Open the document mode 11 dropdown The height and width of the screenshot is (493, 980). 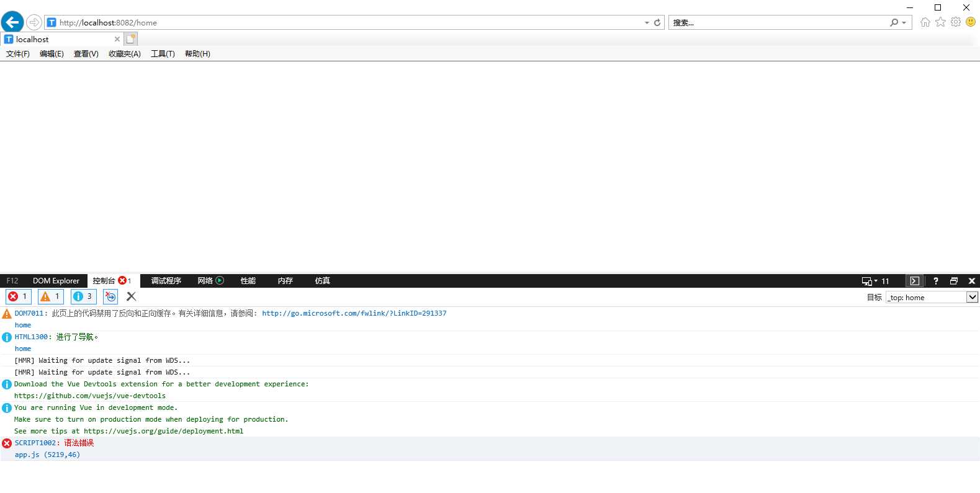tap(875, 281)
